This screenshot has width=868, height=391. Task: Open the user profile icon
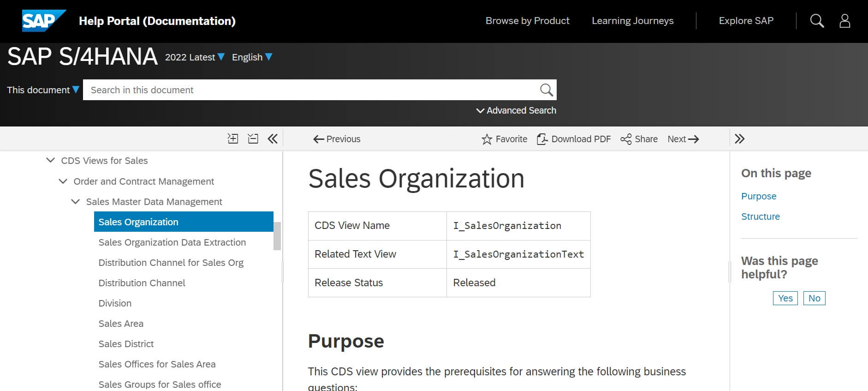[844, 21]
